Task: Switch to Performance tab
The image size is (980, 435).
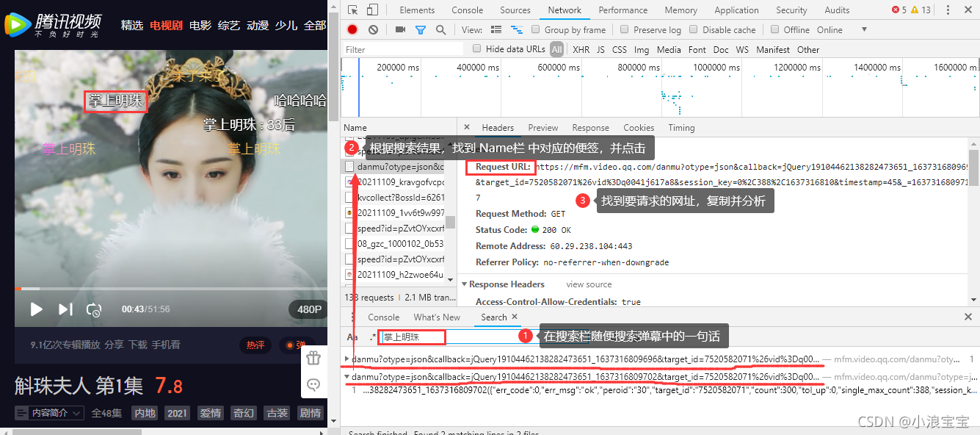Action: (x=623, y=10)
